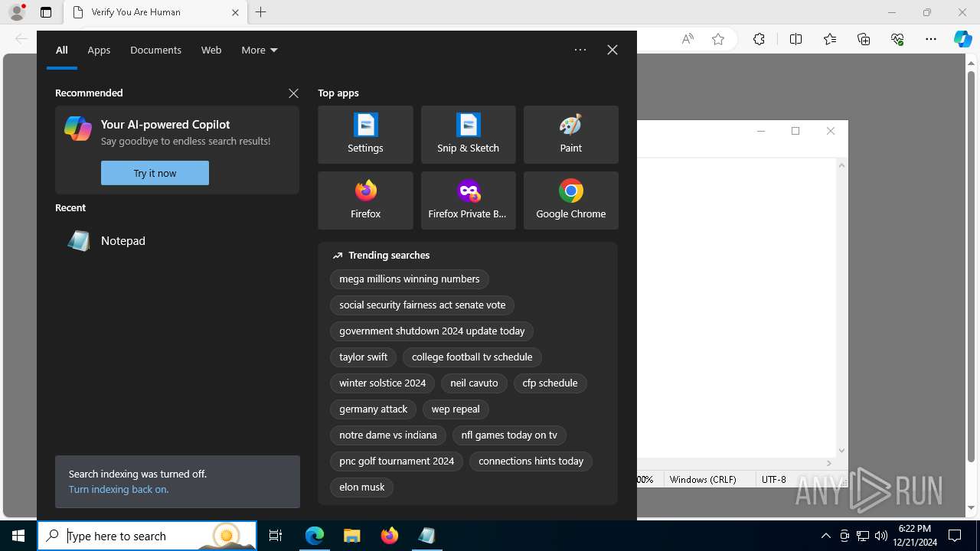Click Turn indexing back on link

click(119, 489)
